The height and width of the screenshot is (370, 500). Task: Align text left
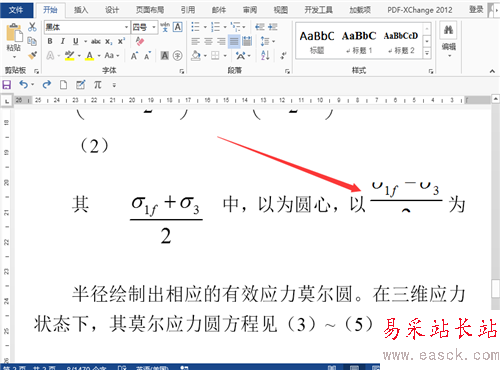196,41
